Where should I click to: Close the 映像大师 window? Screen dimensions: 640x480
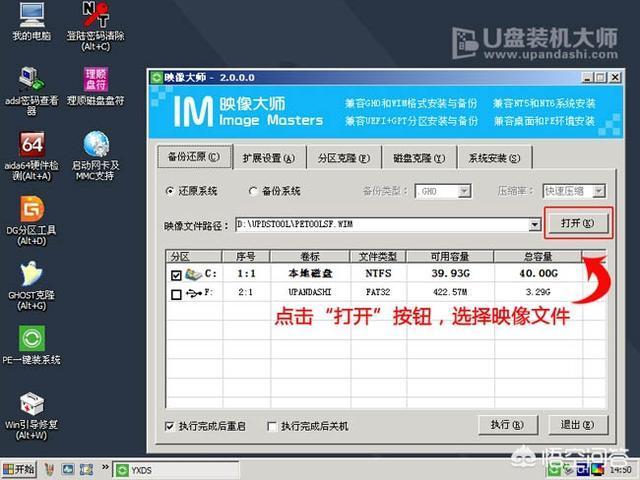[615, 78]
